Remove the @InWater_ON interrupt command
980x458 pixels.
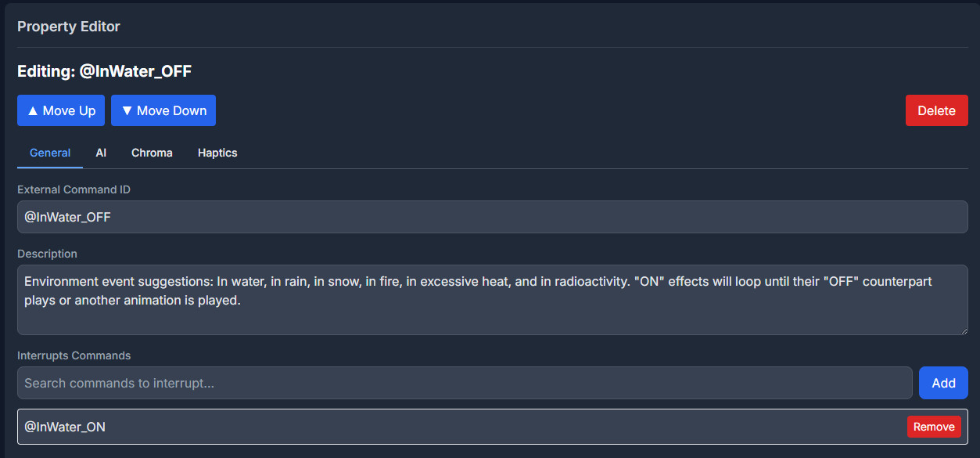[934, 427]
